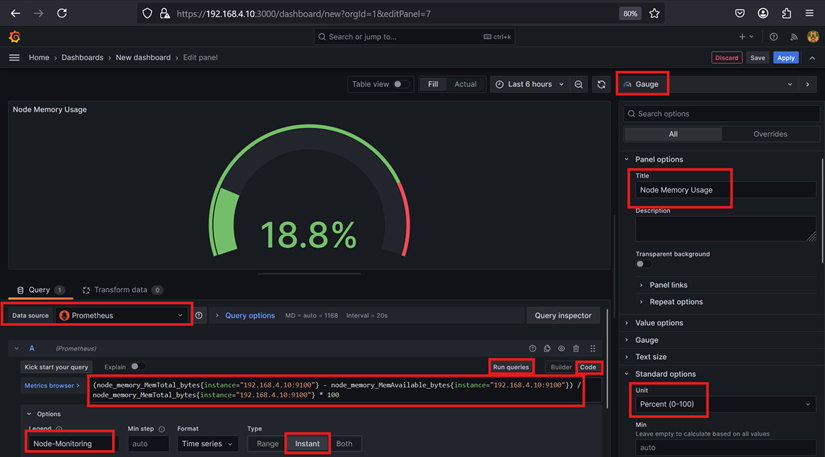Expand the Repeat options row
Viewport: 825px width, 457px height.
(x=676, y=302)
